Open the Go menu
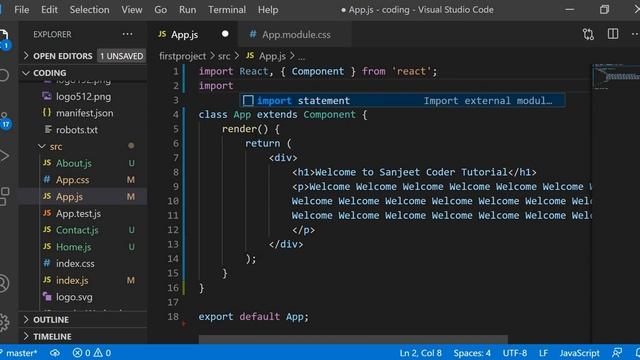 [x=160, y=9]
